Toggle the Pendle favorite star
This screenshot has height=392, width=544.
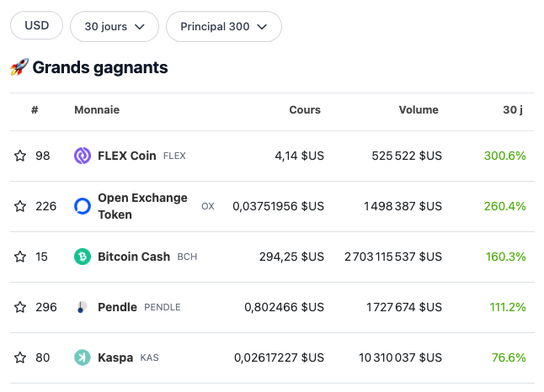20,307
